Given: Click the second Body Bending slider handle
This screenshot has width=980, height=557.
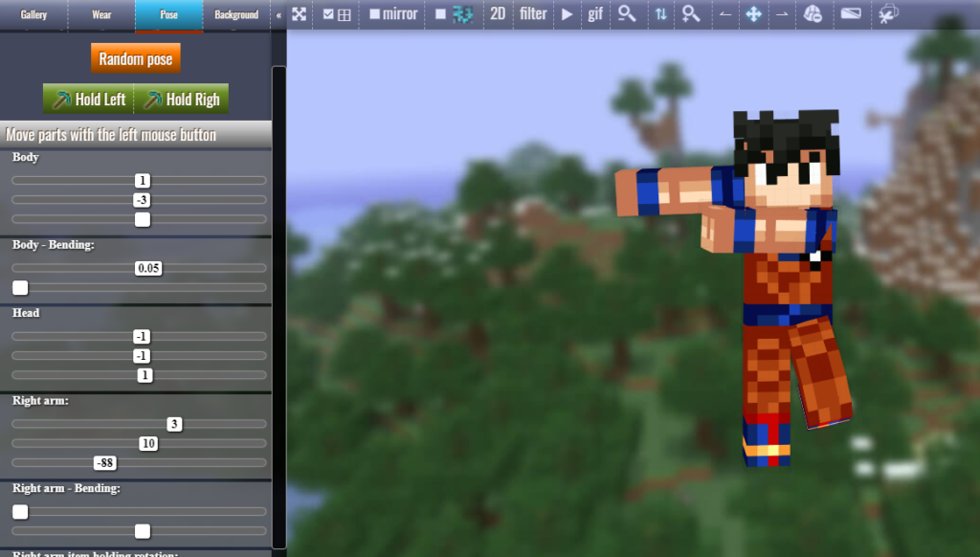Looking at the screenshot, I should click(x=20, y=287).
